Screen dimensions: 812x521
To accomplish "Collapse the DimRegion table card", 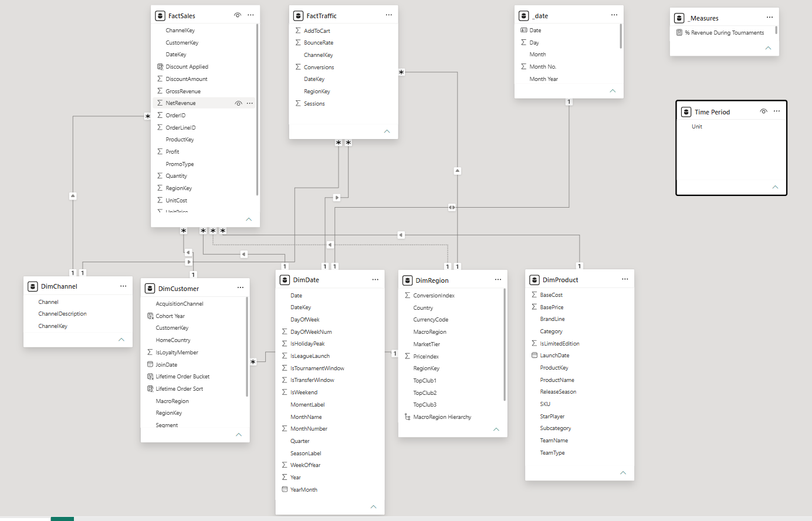I will tap(496, 429).
